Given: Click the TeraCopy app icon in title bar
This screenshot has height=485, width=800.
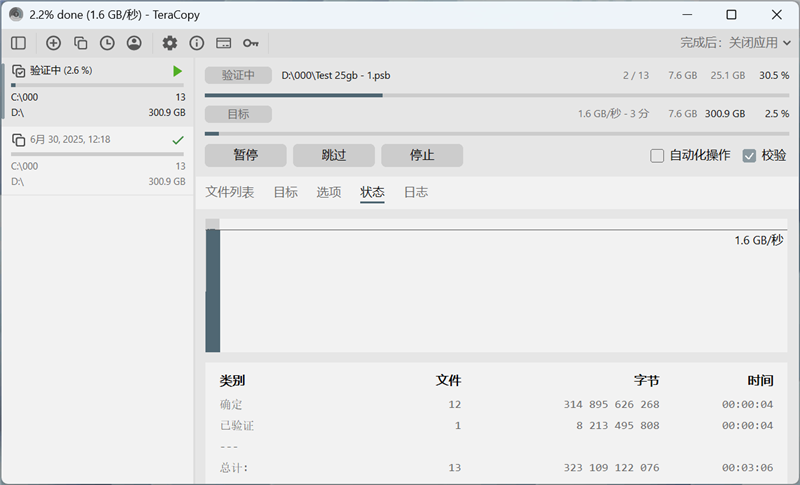Looking at the screenshot, I should (16, 14).
